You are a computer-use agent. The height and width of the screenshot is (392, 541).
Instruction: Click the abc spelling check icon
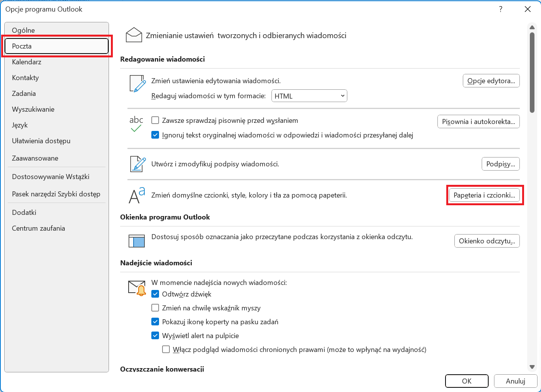tap(136, 124)
